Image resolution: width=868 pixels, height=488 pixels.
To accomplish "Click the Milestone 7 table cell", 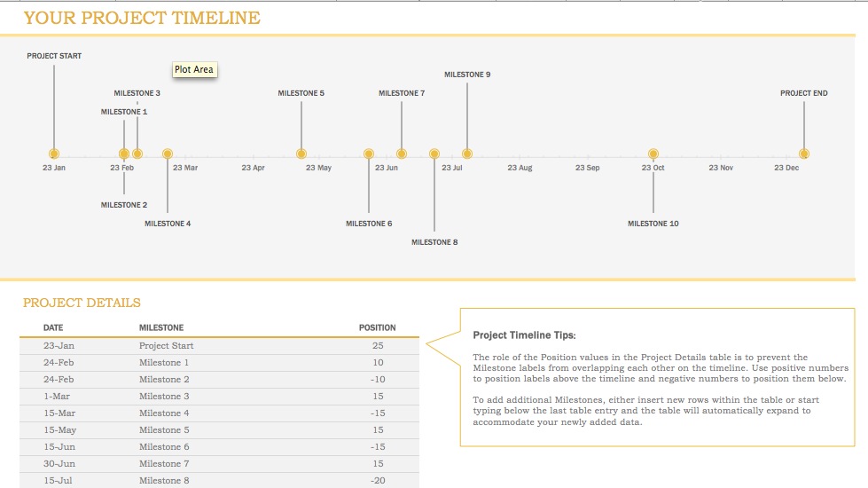I will click(164, 464).
